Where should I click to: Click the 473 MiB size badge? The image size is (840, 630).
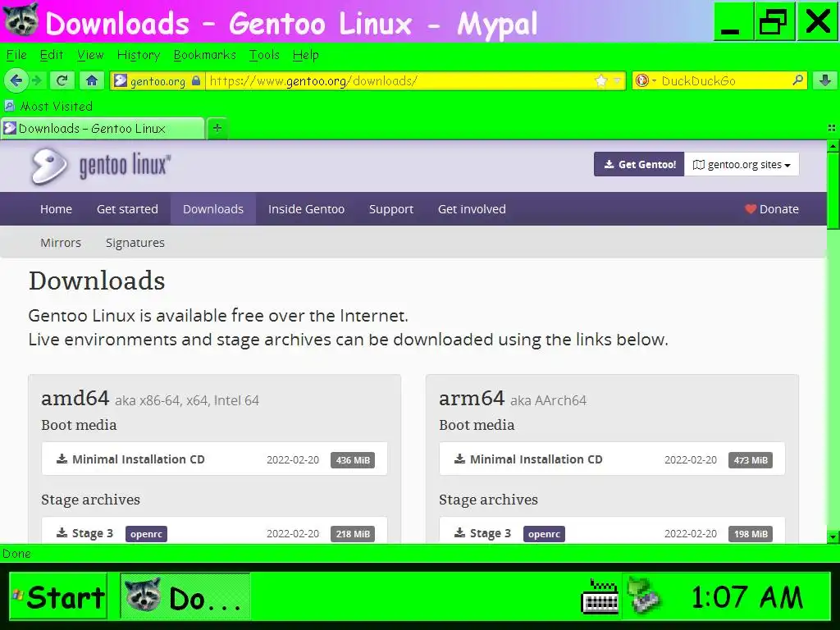750,459
